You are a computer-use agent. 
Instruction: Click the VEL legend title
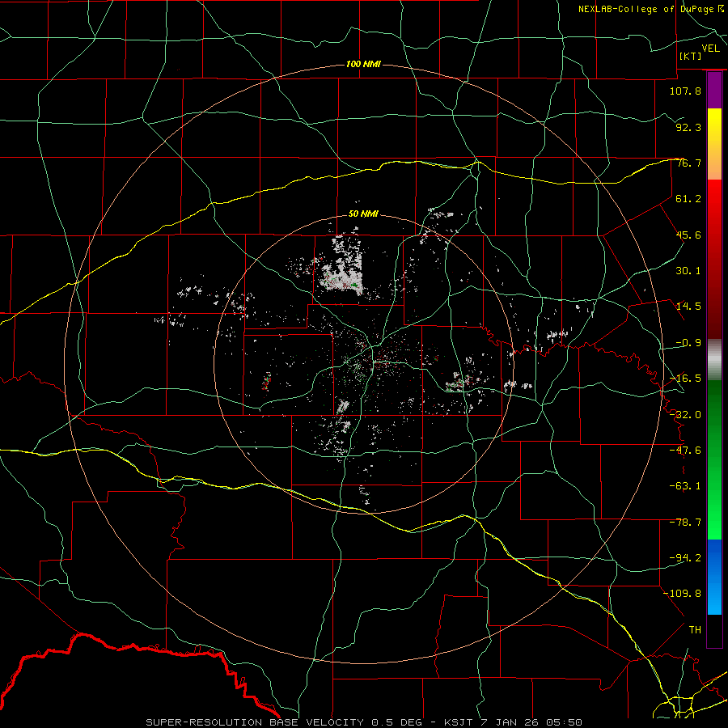click(710, 49)
